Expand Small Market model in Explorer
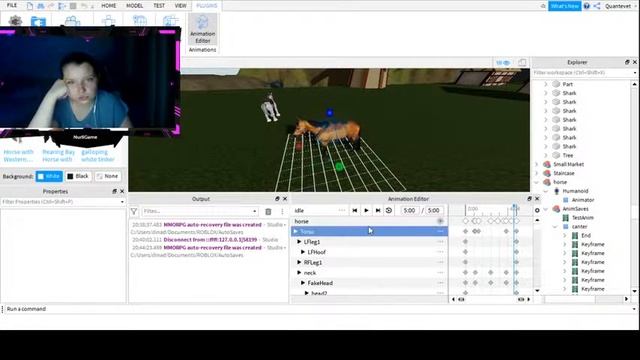The width and height of the screenshot is (640, 360). [x=537, y=164]
